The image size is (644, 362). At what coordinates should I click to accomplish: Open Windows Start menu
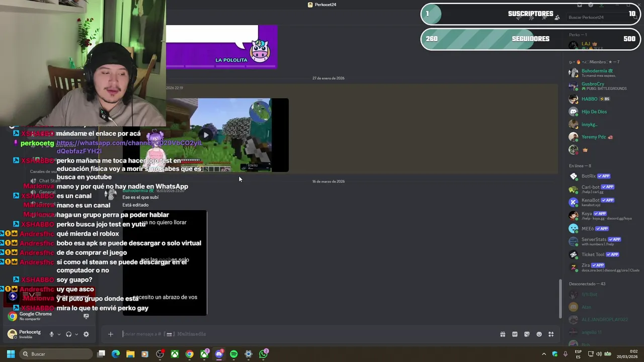(x=11, y=354)
